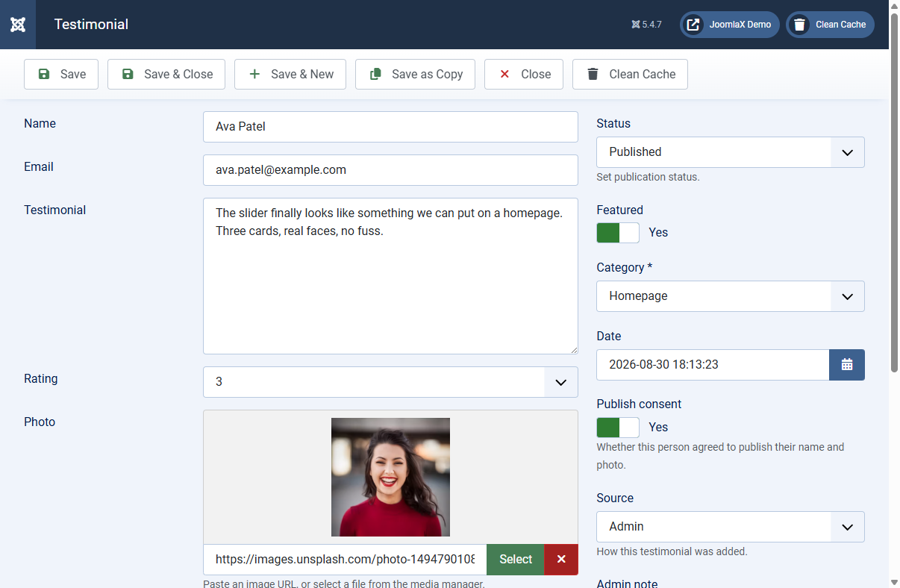Click the green Select photo button
900x588 pixels.
(516, 560)
